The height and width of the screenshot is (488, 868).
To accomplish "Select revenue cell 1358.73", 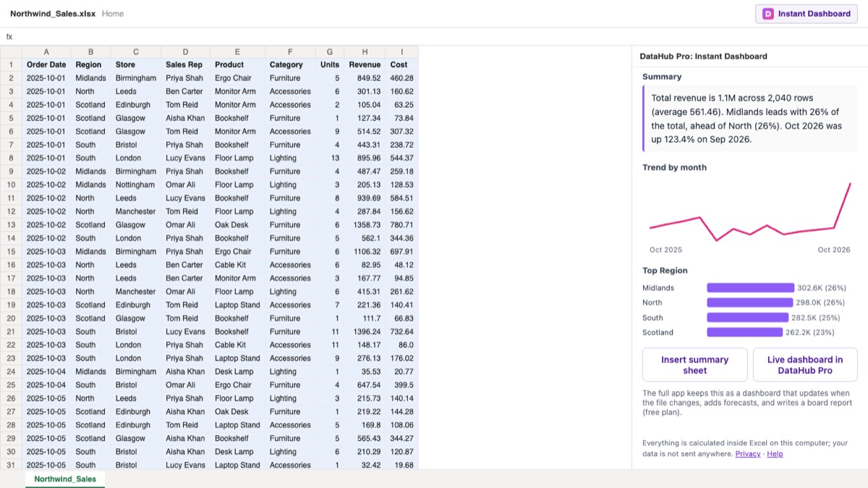I will pos(365,224).
